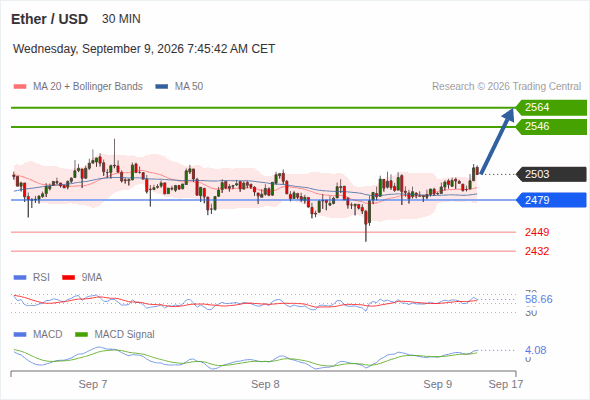The height and width of the screenshot is (400, 590).
Task: Click the 2564 green target price label
Action: pos(551,108)
